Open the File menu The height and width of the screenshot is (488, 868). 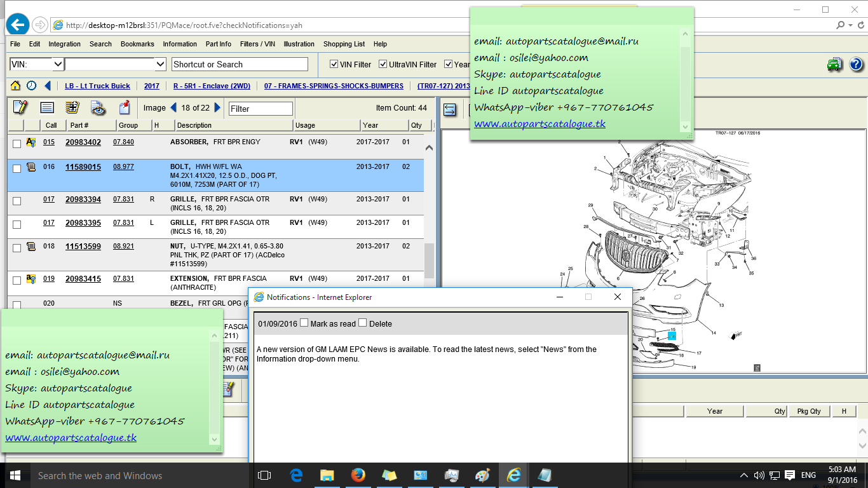pos(15,44)
